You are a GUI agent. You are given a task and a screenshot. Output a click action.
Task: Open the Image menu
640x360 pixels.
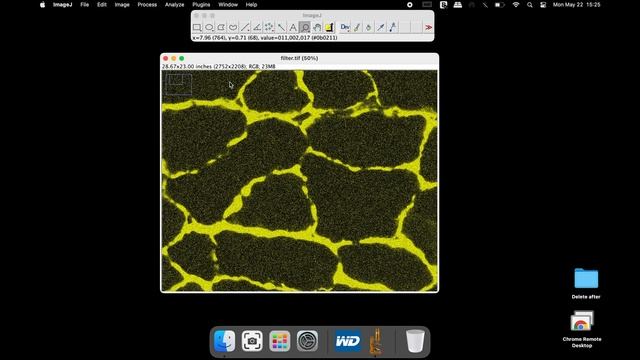click(122, 5)
